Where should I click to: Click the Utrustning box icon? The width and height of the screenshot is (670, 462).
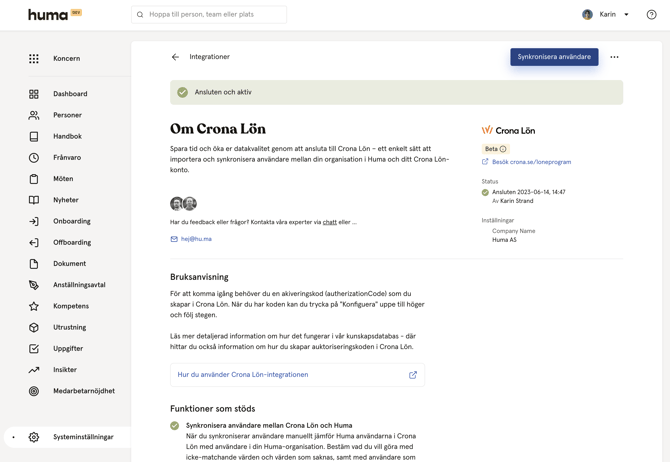tap(34, 327)
